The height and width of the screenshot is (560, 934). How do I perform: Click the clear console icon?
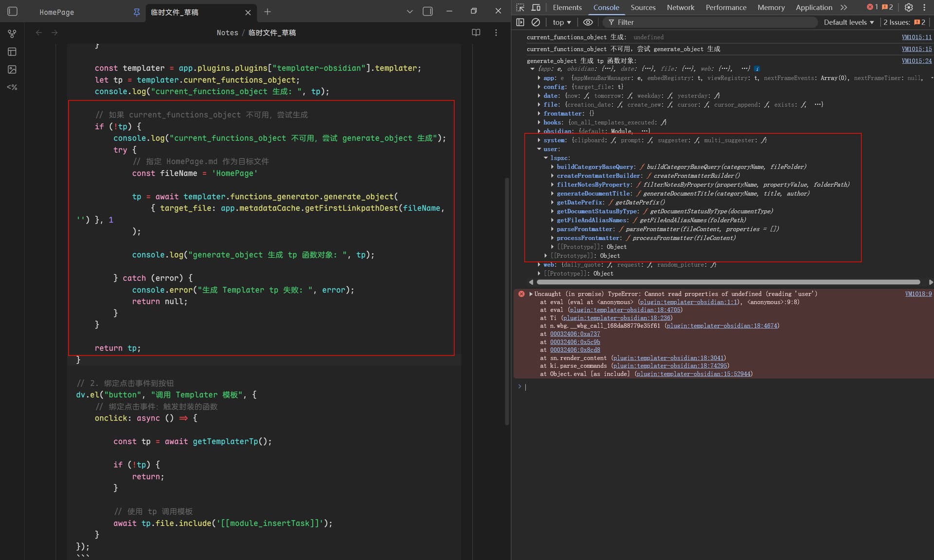(536, 22)
